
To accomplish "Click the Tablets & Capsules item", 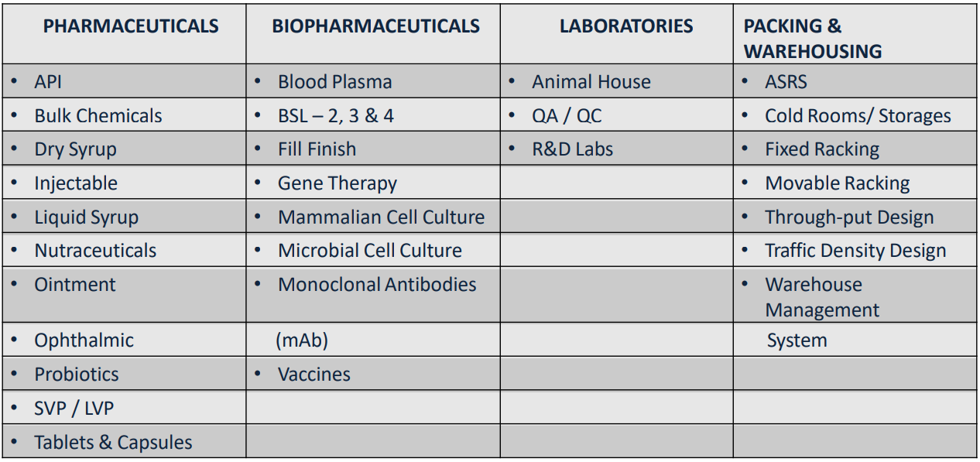I will point(113,443).
